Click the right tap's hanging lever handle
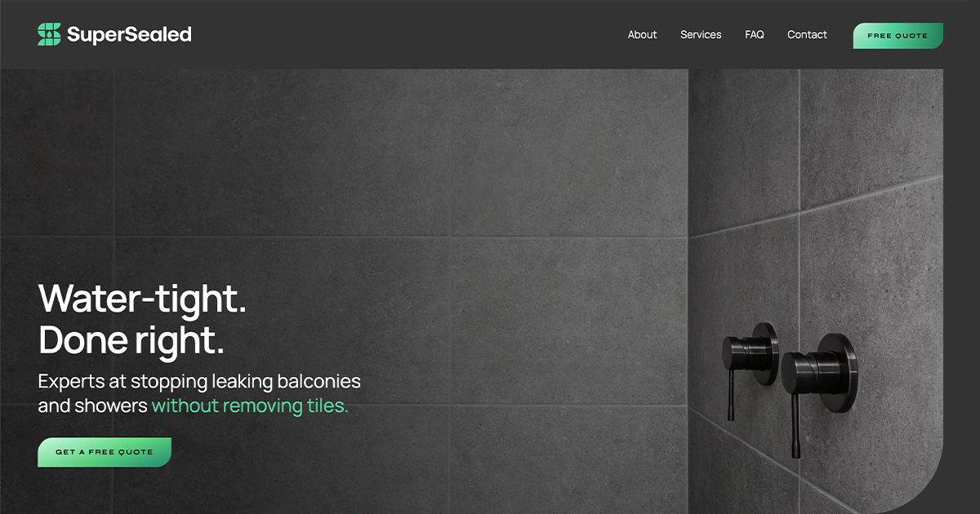Screen dimensions: 980x514 795,425
